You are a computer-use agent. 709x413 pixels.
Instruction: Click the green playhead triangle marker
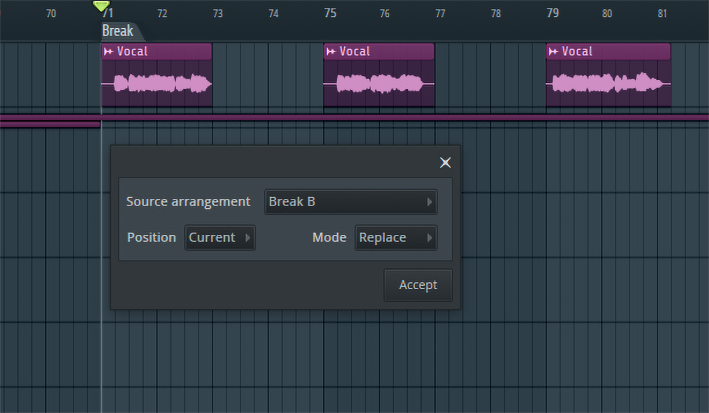pyautogui.click(x=101, y=7)
